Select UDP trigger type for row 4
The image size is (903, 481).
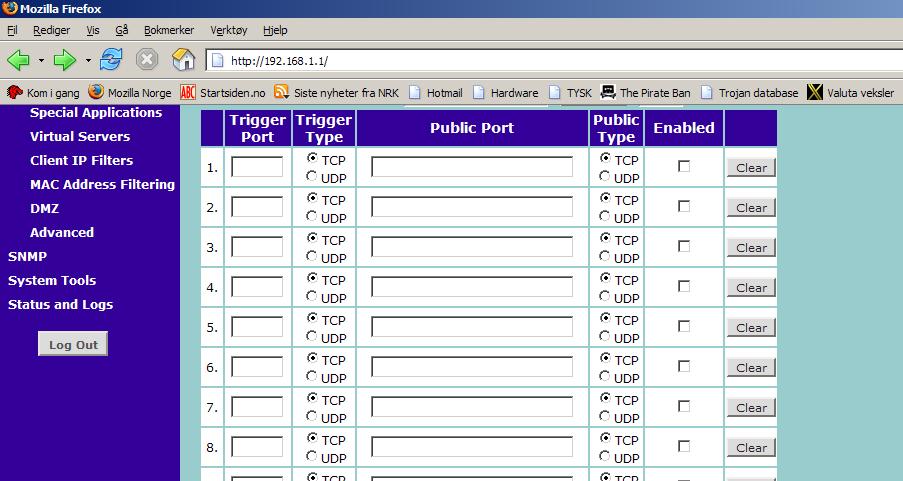(312, 296)
